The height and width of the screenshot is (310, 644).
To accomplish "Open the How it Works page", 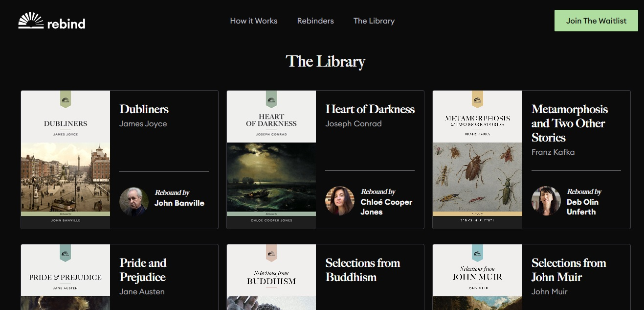I will 254,21.
